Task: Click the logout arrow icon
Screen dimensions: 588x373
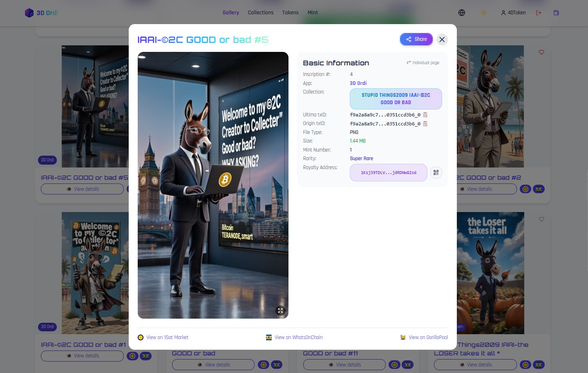Action: coord(539,13)
